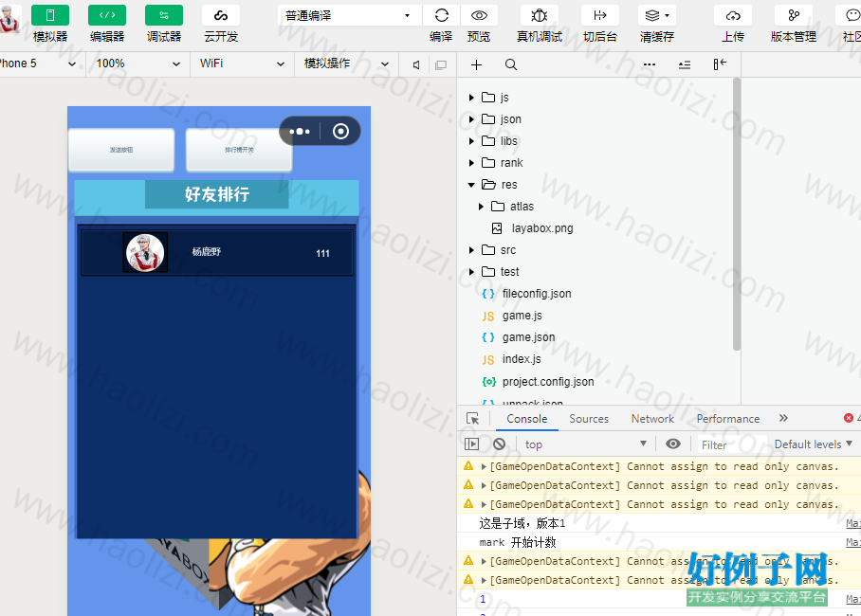Click the 好友排行 title header

217,194
